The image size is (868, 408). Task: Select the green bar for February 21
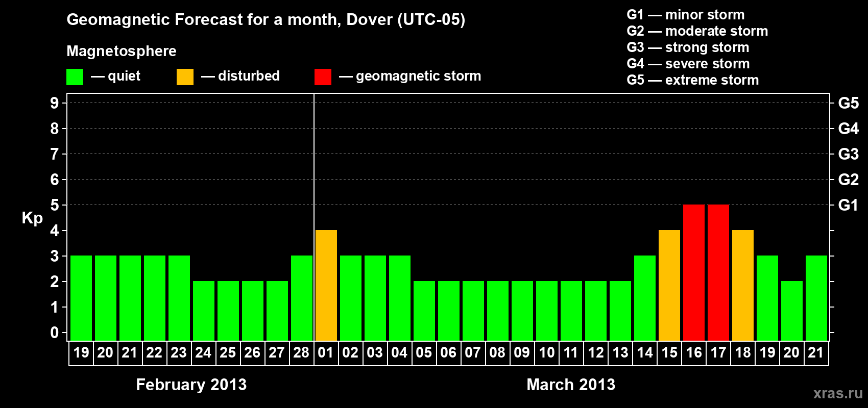[x=130, y=298]
